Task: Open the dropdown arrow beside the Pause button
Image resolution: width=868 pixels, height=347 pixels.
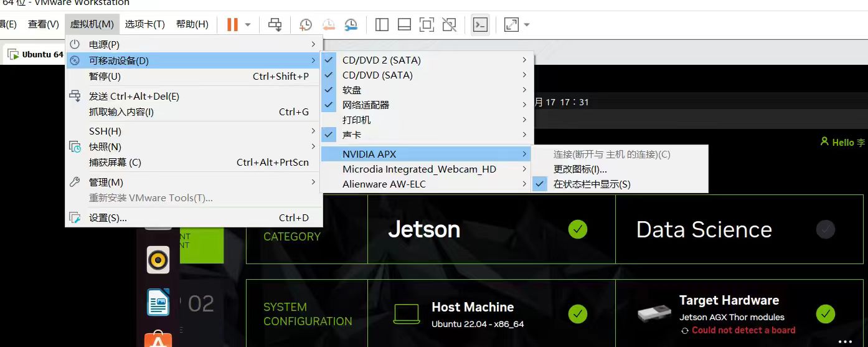Action: pos(248,25)
